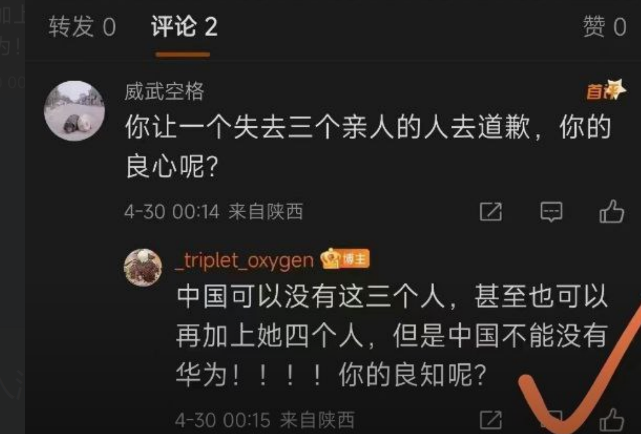Open the 赞 0 likes tab
The image size is (641, 434).
pyautogui.click(x=604, y=27)
